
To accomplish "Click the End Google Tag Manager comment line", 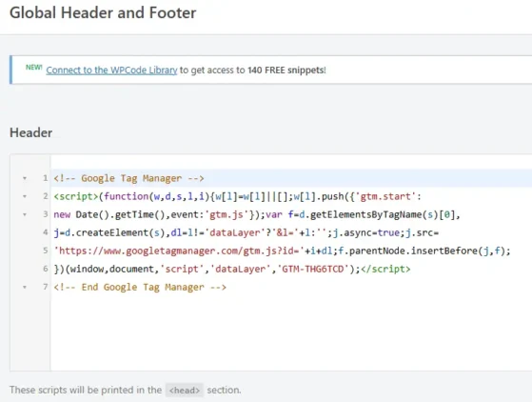I will pos(140,288).
